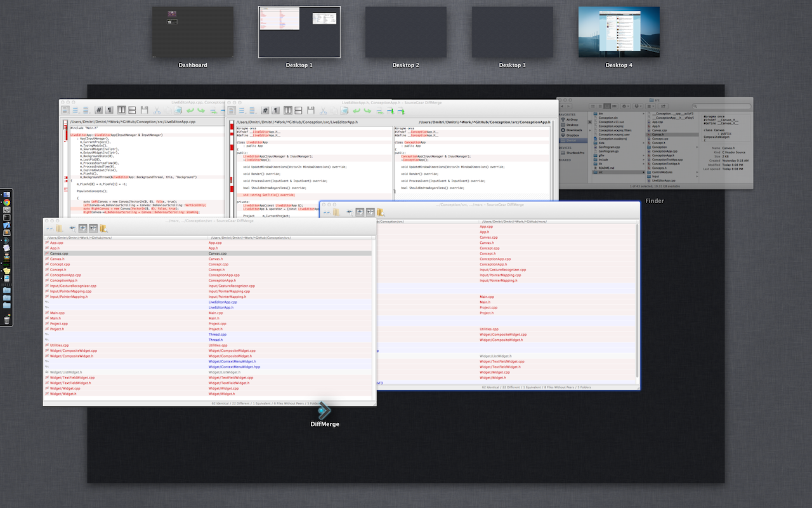Screen dimensions: 812x508
Task: Click Undo green arrow in LiveEditorApp.cpp window
Action: [190, 110]
